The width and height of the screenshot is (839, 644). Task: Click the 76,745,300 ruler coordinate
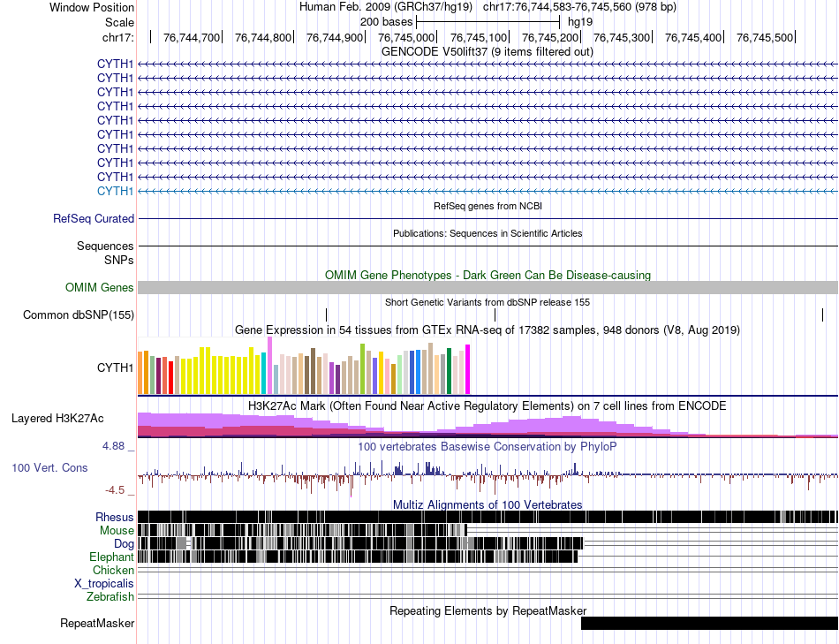click(622, 37)
